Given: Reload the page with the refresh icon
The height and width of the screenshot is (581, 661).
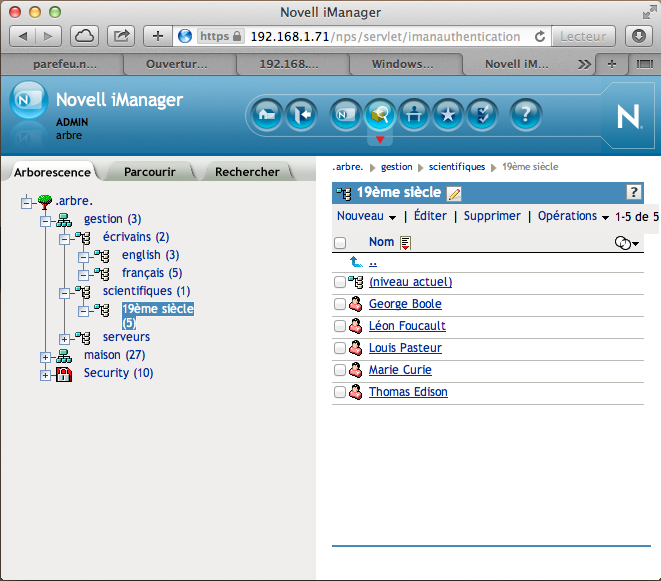Looking at the screenshot, I should pos(540,37).
